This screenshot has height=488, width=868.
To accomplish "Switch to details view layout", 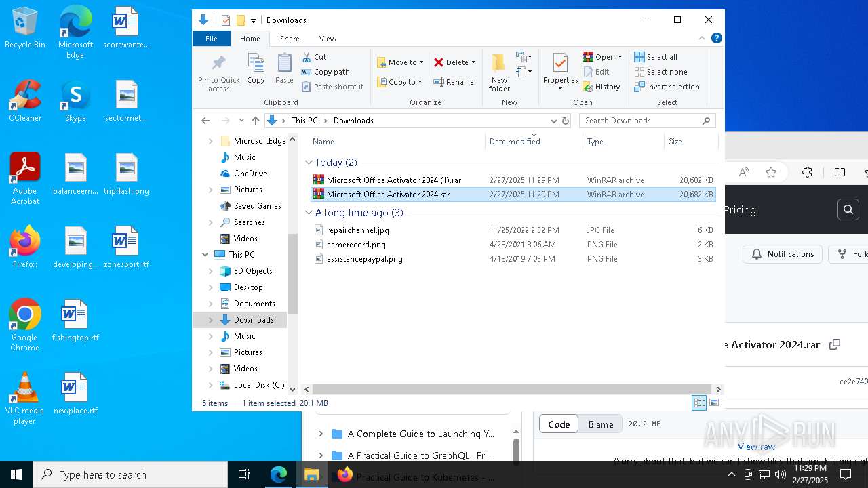I will (699, 403).
